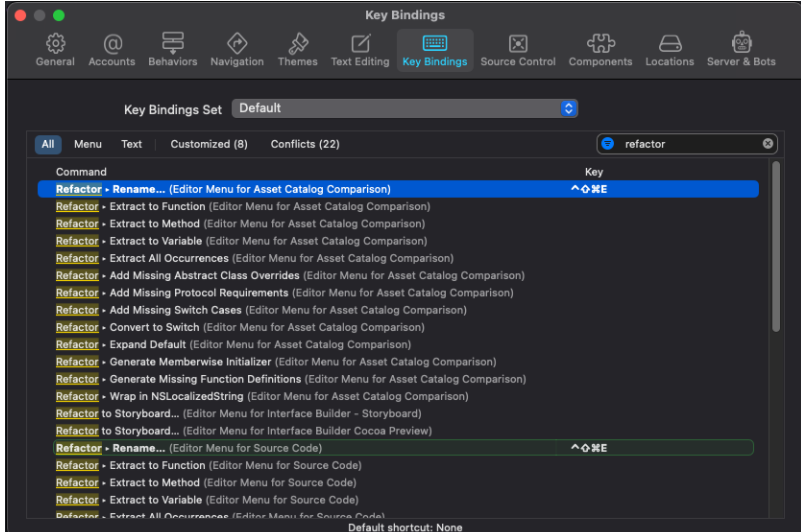
Task: Clear the refactor search text
Action: 768,144
